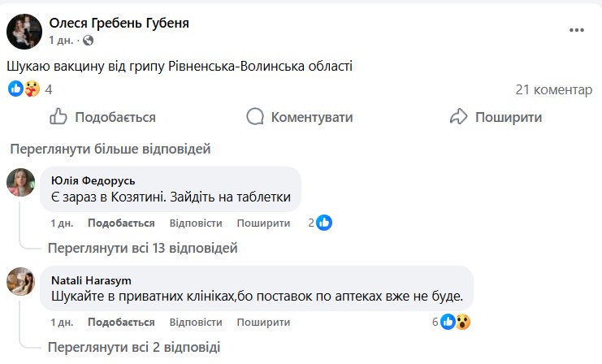The image size is (602, 364).
Task: Expand Переглянути всі 13 відповідей
Action: [142, 248]
